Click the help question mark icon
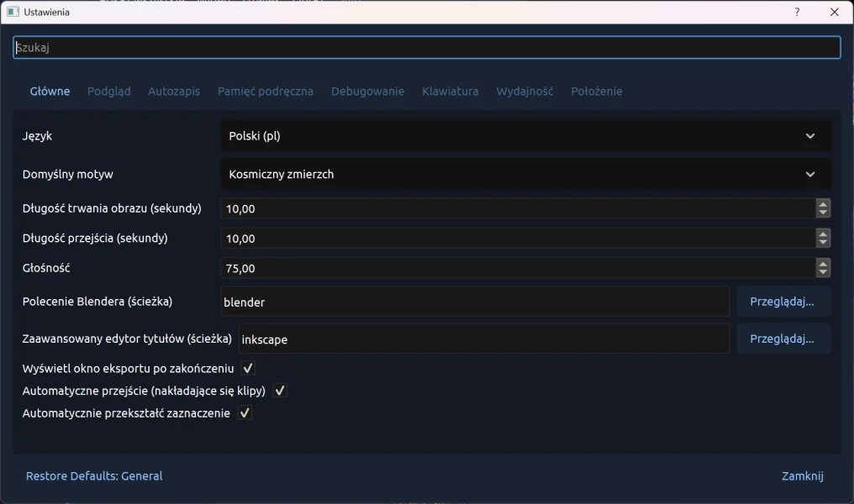Viewport: 854px width, 504px height. (797, 13)
